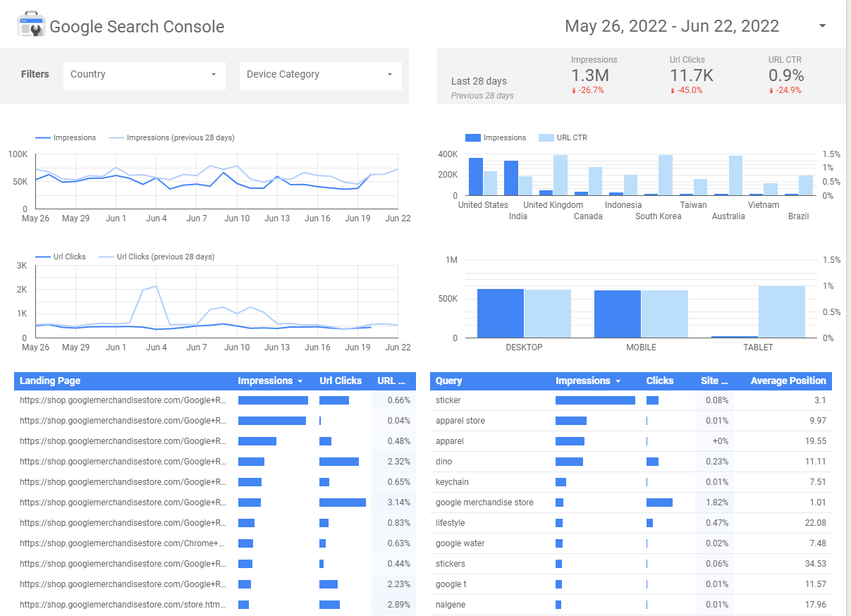851x616 pixels.
Task: Click the -26.7% impressions change indicator
Action: tap(587, 90)
